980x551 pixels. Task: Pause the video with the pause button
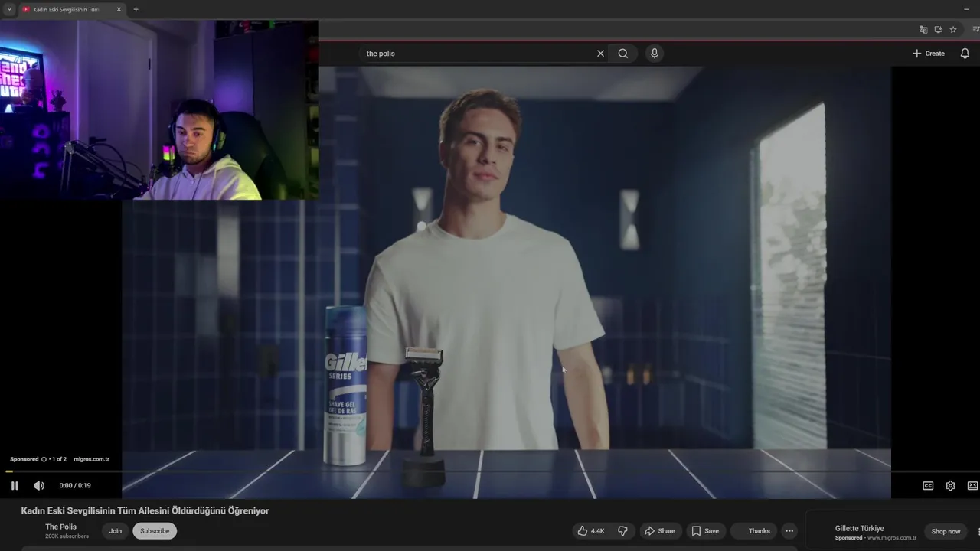15,485
